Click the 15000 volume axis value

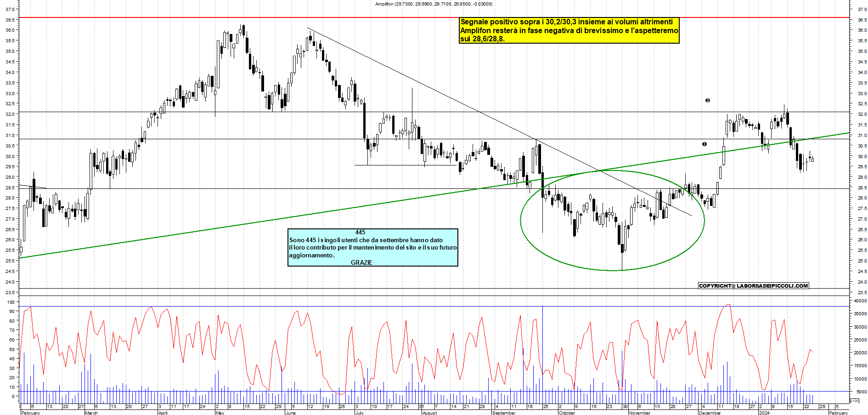pyautogui.click(x=860, y=366)
